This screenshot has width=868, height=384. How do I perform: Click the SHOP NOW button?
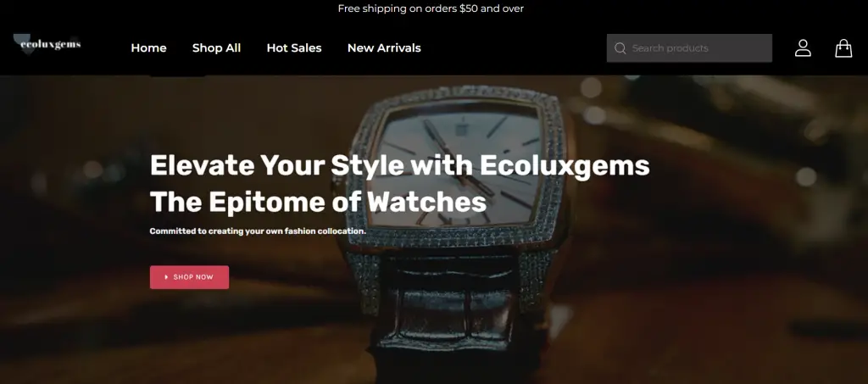pyautogui.click(x=189, y=277)
